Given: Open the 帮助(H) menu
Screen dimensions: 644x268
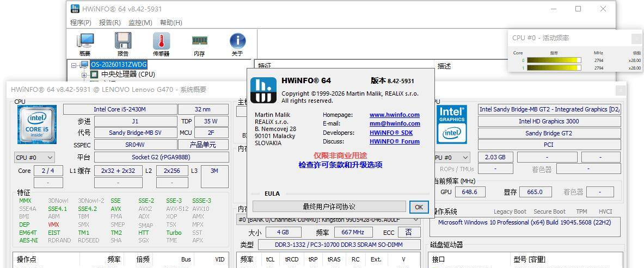Looking at the screenshot, I should coord(171,23).
